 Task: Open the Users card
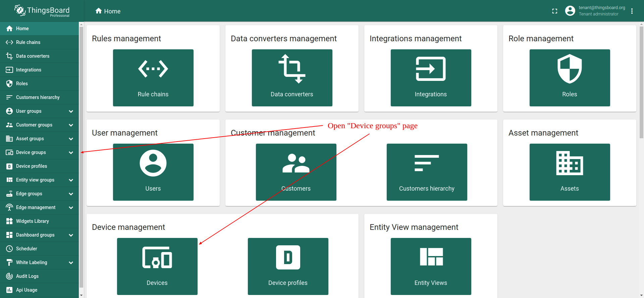tap(153, 172)
